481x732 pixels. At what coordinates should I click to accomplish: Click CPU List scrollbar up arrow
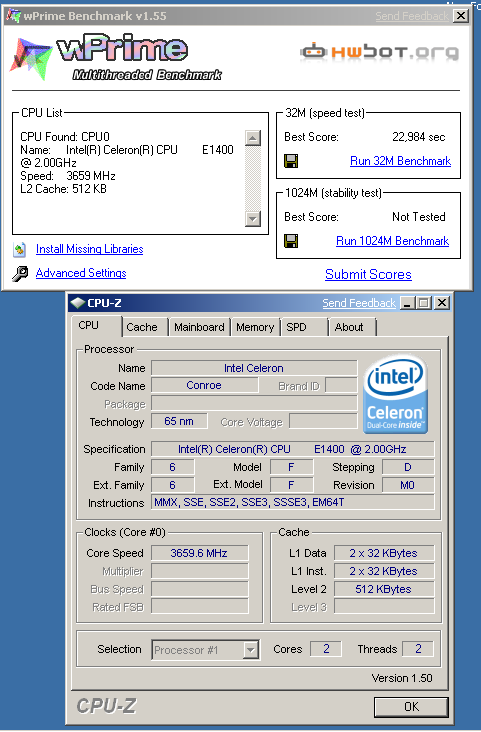253,138
